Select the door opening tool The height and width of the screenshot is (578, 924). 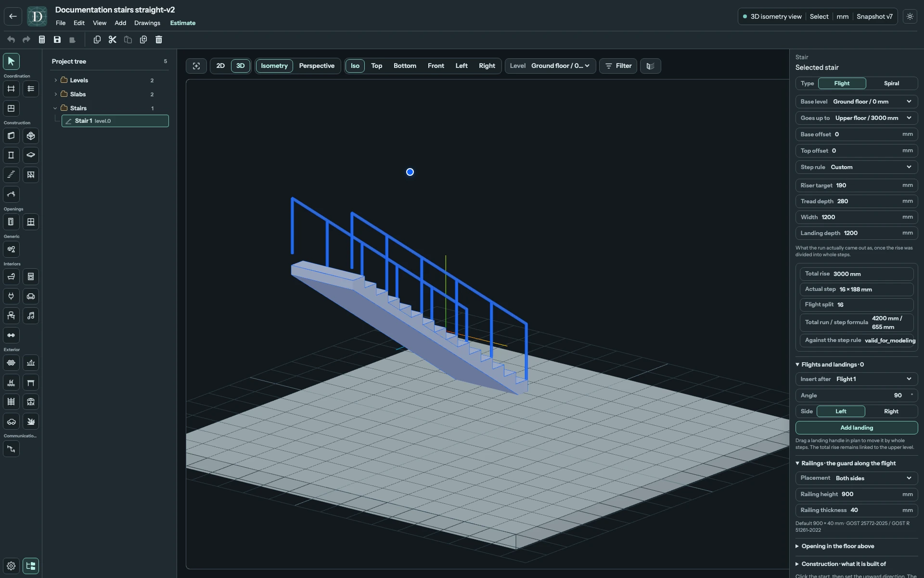click(x=11, y=222)
